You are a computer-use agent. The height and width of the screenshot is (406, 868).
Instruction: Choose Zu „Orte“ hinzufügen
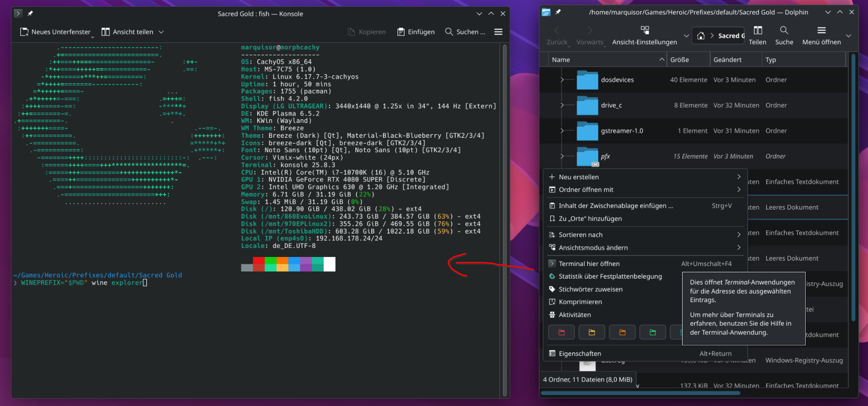(x=645, y=219)
